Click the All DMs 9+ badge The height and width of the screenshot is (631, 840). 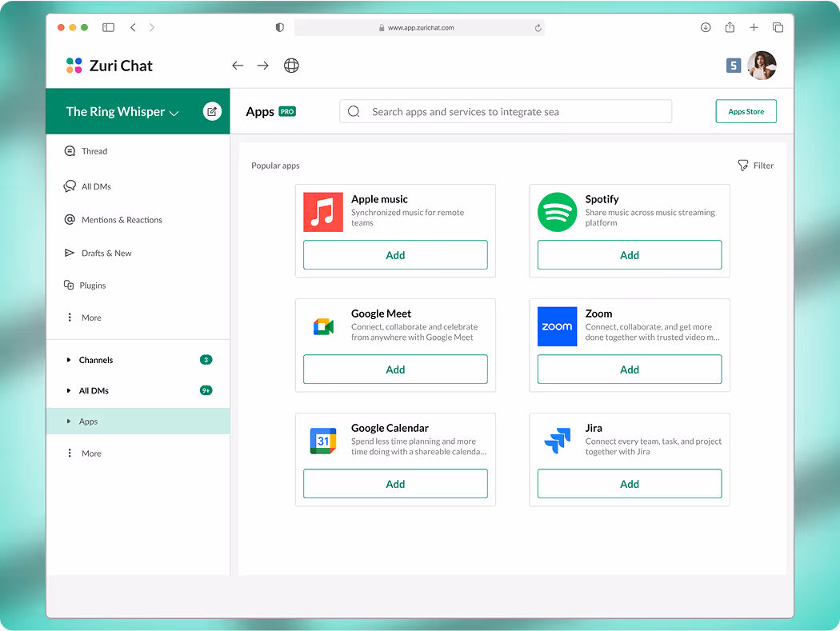[206, 390]
